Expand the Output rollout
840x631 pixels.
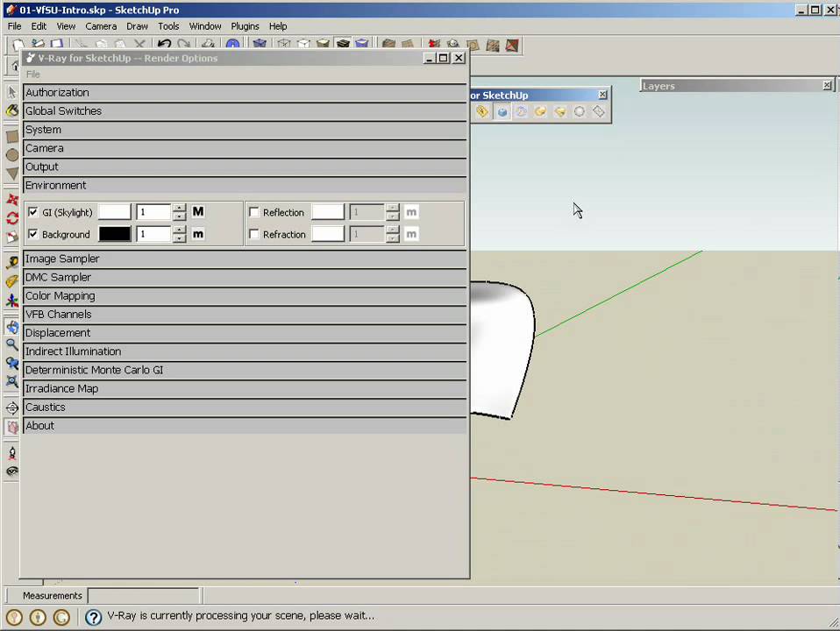[245, 167]
